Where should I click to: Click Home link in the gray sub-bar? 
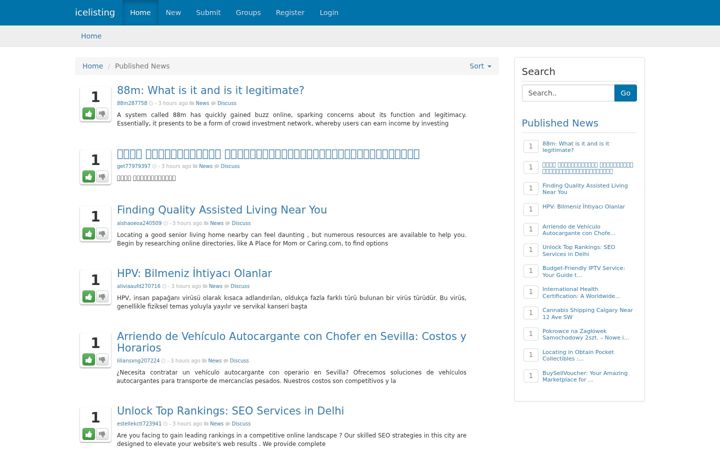91,36
